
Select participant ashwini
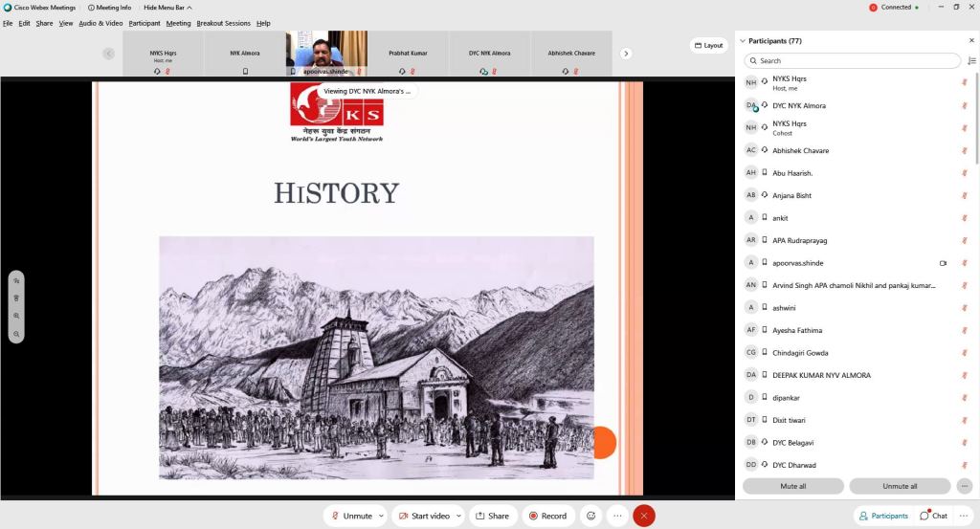(x=855, y=308)
